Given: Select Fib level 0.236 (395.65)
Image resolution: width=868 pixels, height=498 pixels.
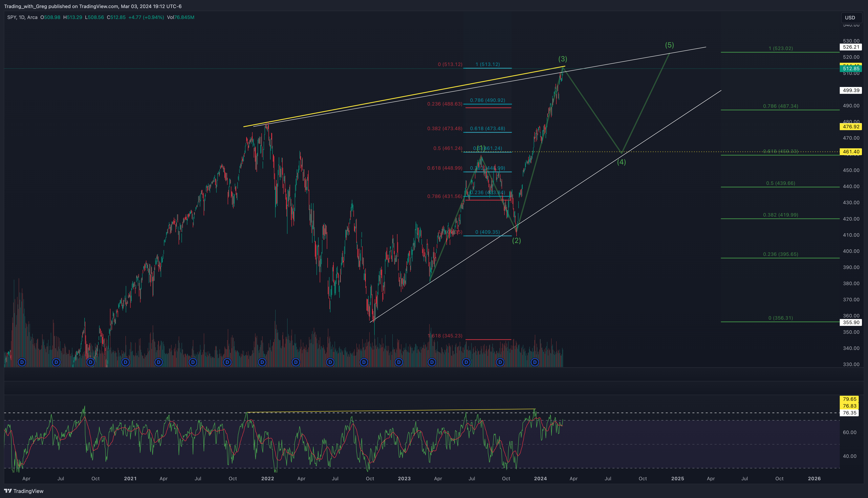Looking at the screenshot, I should point(780,254).
